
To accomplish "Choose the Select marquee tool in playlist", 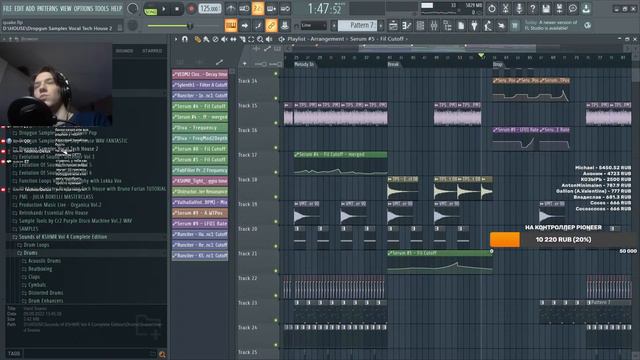I will 251,39.
